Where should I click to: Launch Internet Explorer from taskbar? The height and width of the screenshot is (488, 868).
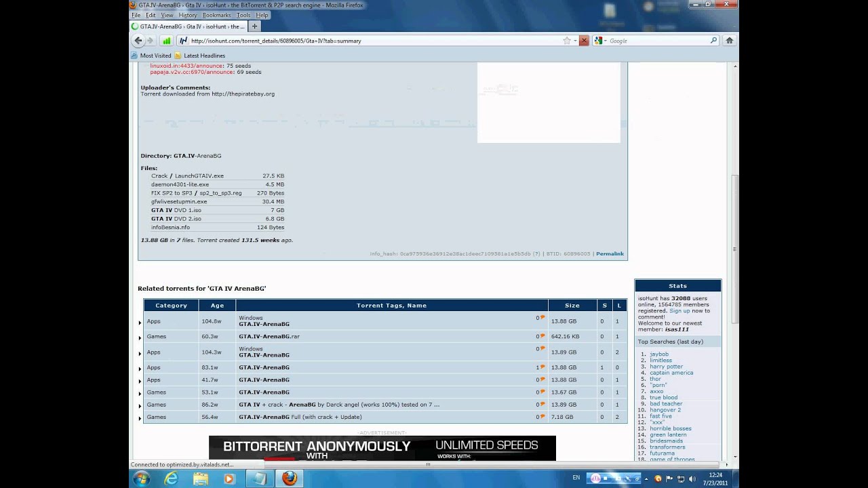(172, 479)
